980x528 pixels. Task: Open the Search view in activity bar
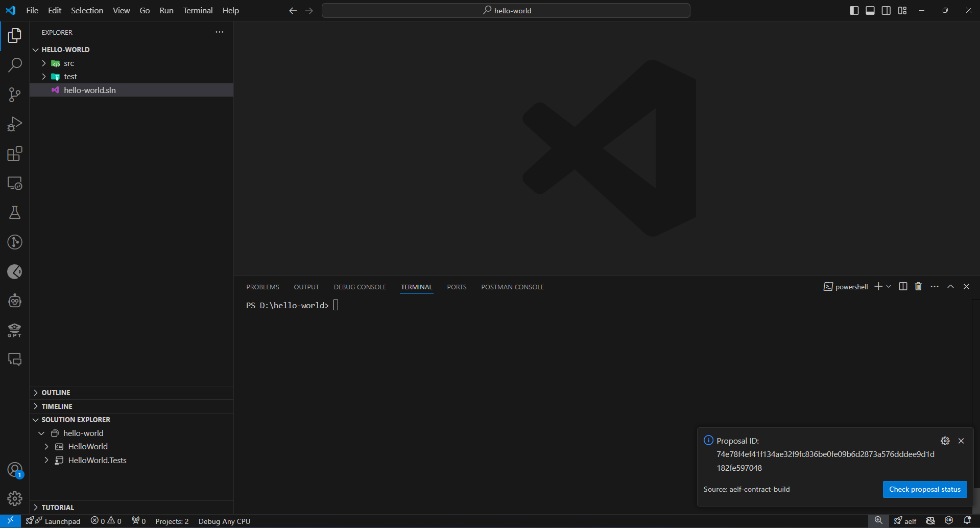[x=15, y=65]
